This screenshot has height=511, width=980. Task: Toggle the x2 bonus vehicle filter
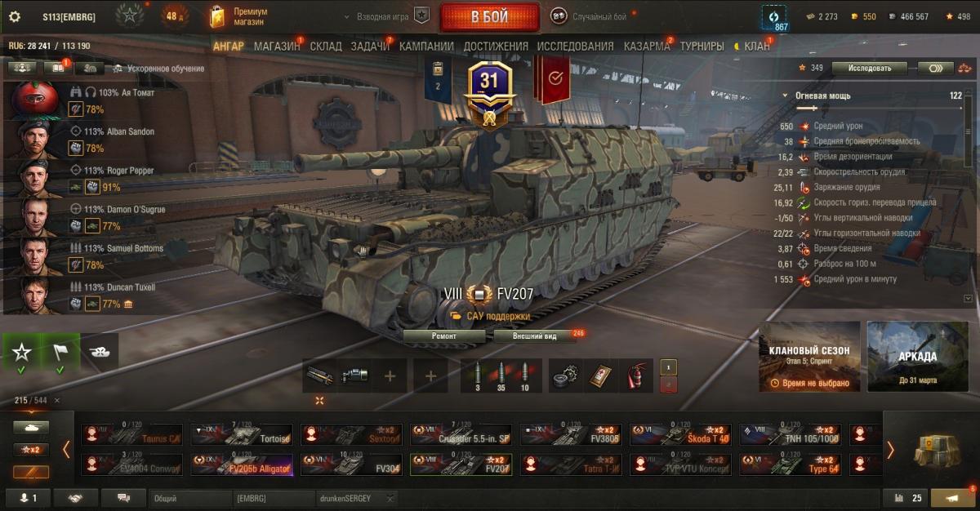click(31, 450)
